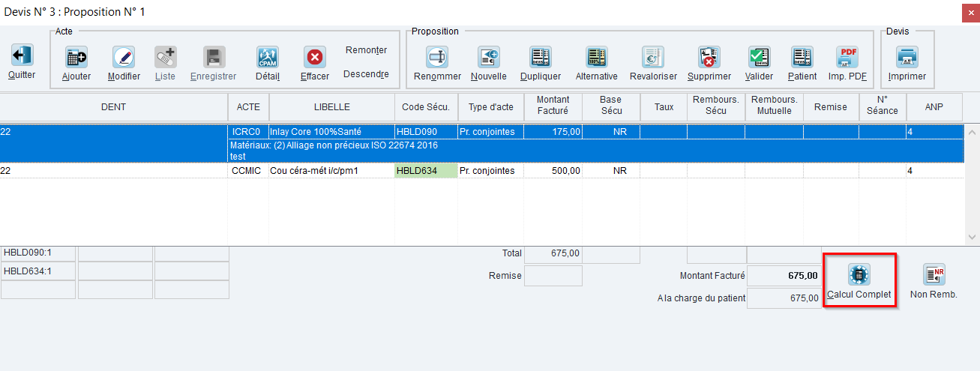Click the 500,00 amount cell

coord(553,171)
